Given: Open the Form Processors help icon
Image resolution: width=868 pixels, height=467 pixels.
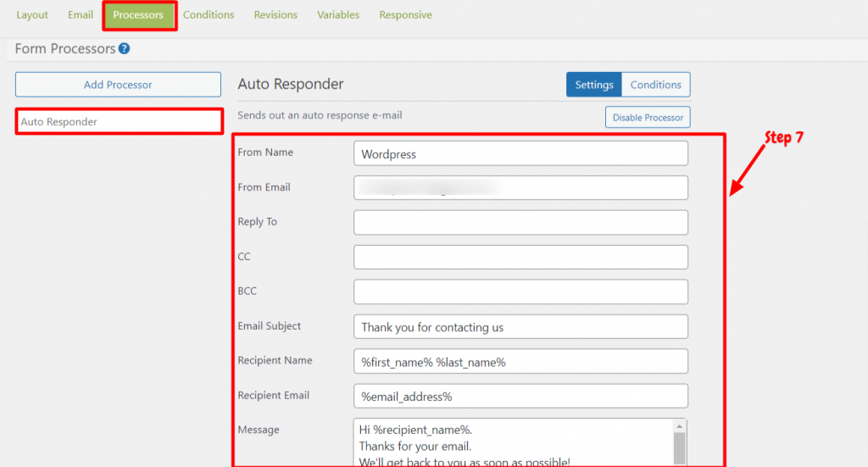Looking at the screenshot, I should pyautogui.click(x=124, y=48).
